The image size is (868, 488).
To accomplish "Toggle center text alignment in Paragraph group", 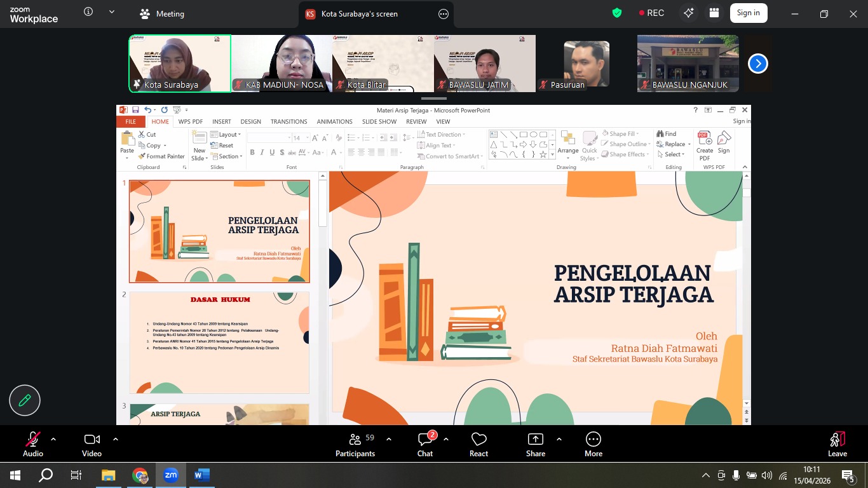I will tap(360, 151).
